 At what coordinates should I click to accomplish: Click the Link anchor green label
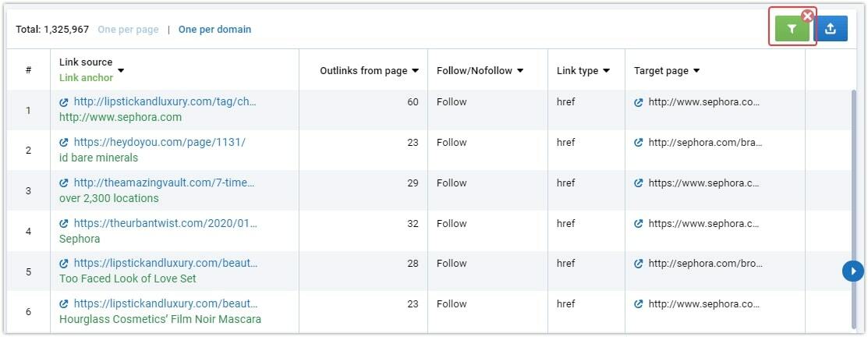coord(86,78)
